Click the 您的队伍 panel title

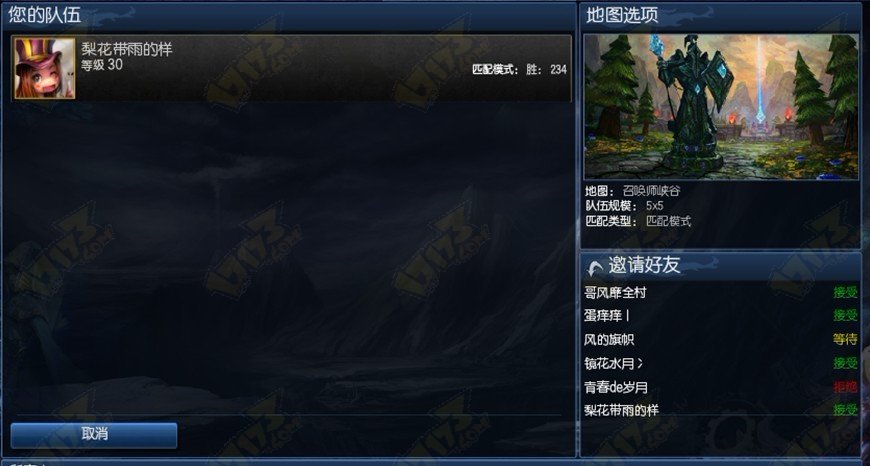(x=45, y=15)
